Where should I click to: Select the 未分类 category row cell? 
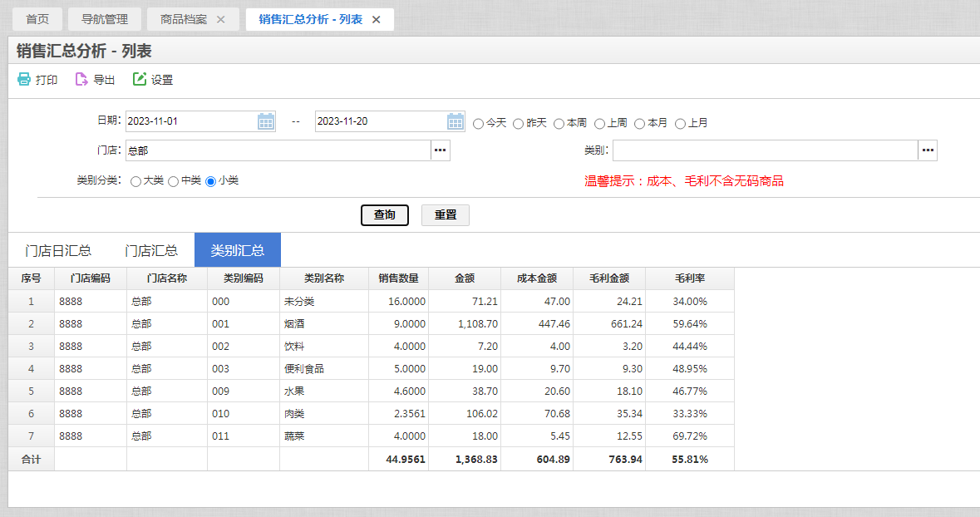click(323, 302)
